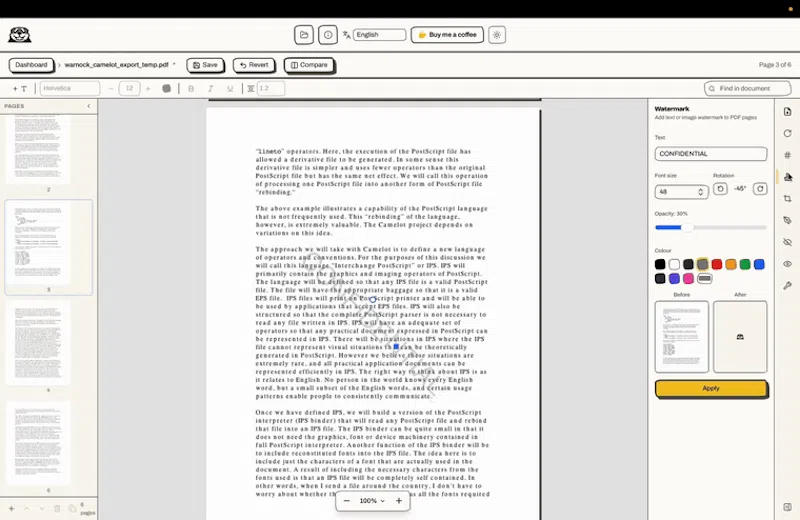Screen dimensions: 800x520
Task: Click the translate language icon
Action: (x=346, y=35)
